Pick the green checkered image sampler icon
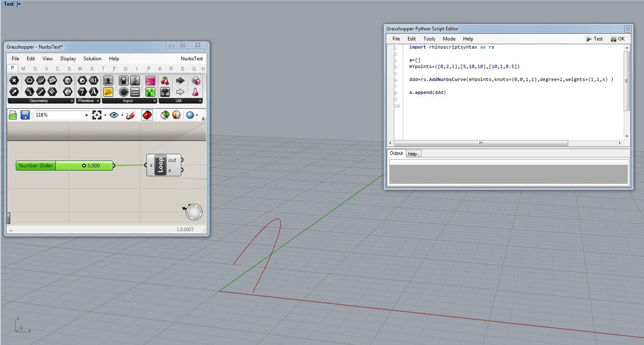The height and width of the screenshot is (345, 644). coord(151,91)
